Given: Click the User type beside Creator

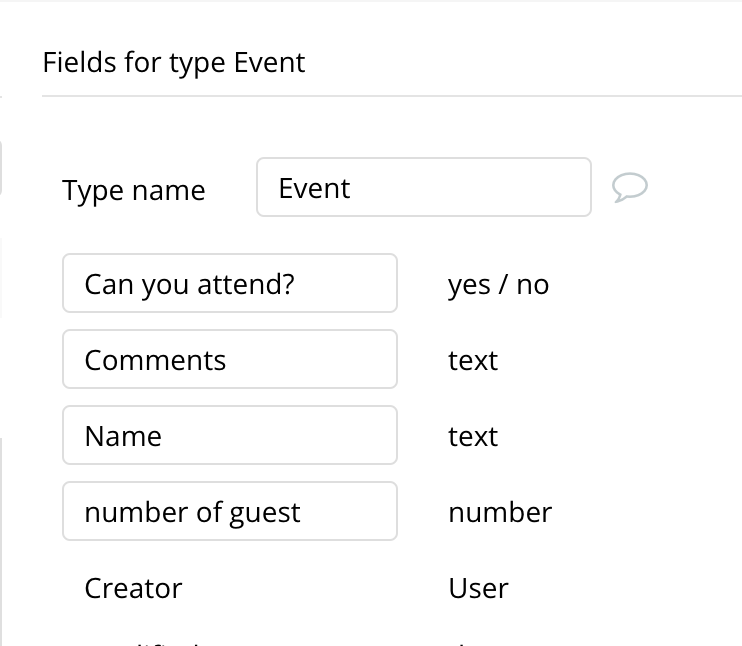Looking at the screenshot, I should pos(478,588).
